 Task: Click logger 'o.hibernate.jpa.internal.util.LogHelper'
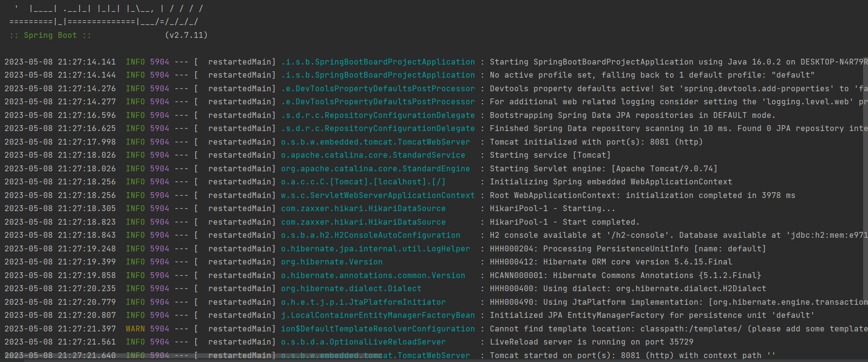click(x=376, y=248)
